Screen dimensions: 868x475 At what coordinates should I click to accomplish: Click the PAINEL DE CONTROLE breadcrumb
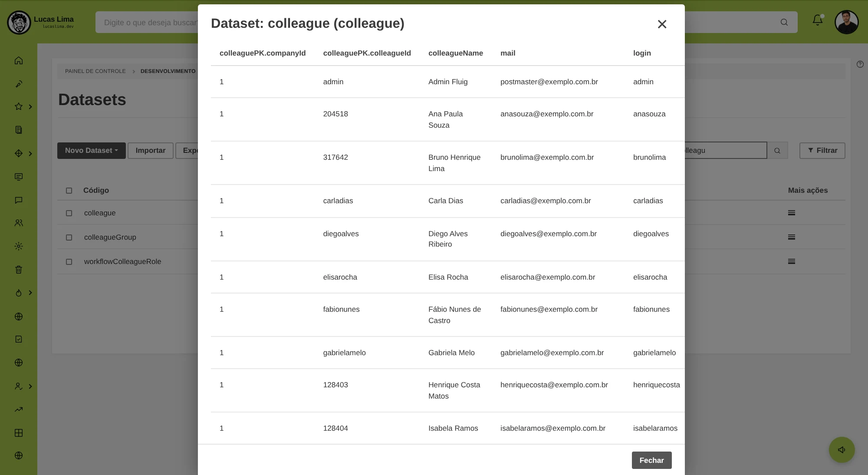[x=95, y=71]
